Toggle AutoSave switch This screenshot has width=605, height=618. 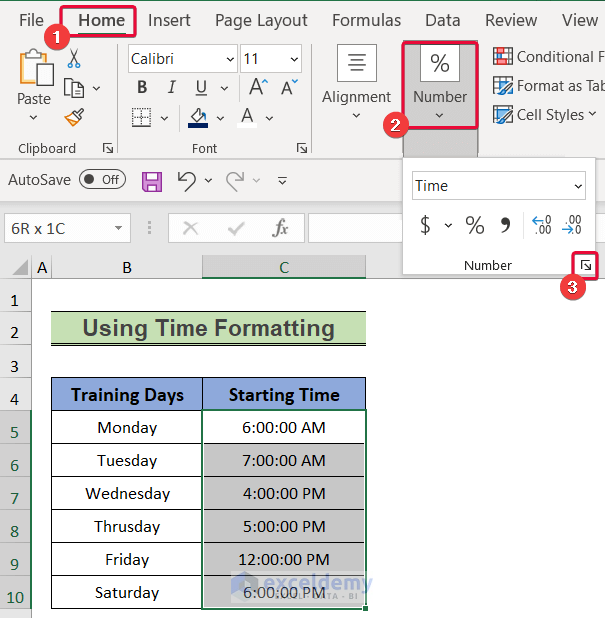point(102,180)
